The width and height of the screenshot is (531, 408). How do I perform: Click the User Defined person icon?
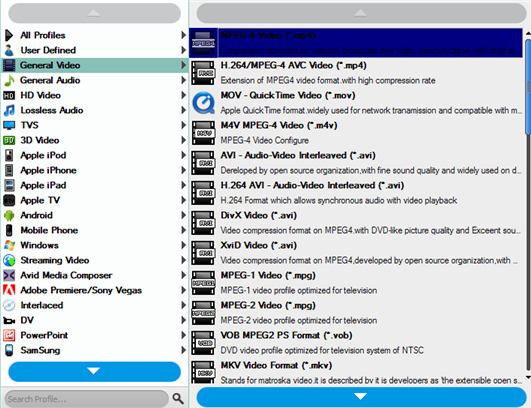click(x=9, y=50)
